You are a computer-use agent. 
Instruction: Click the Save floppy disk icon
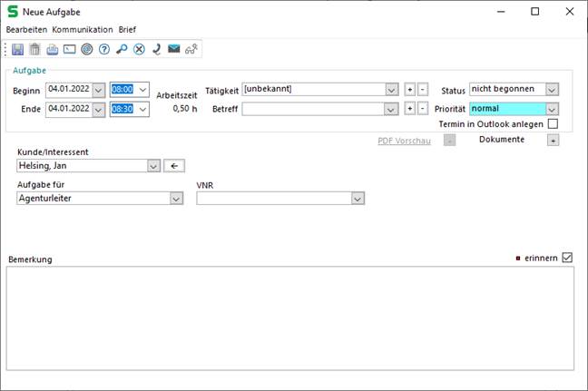click(x=17, y=49)
